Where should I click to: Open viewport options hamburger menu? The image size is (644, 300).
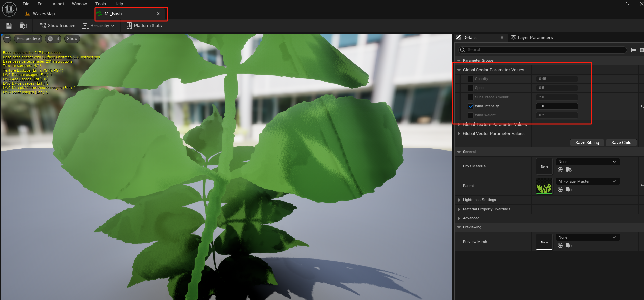(7, 39)
